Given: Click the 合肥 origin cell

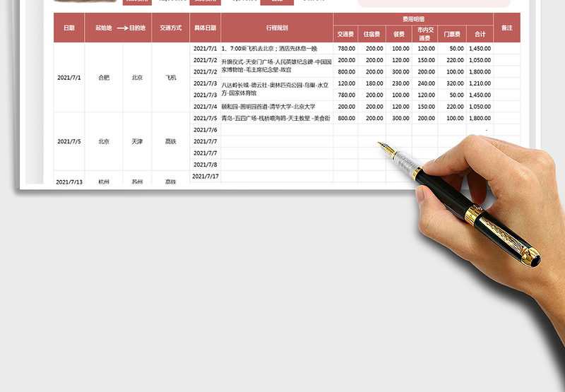Looking at the screenshot, I should point(104,78).
